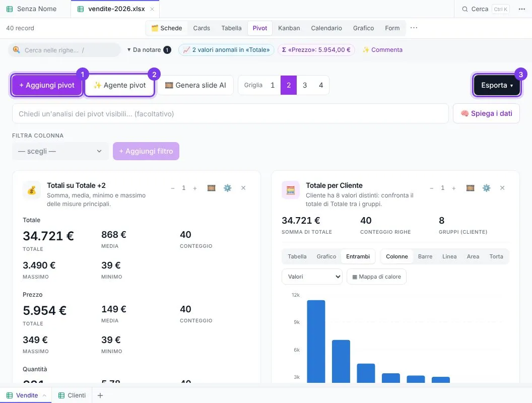Show only Tabella in Totale per Cliente

(x=297, y=256)
